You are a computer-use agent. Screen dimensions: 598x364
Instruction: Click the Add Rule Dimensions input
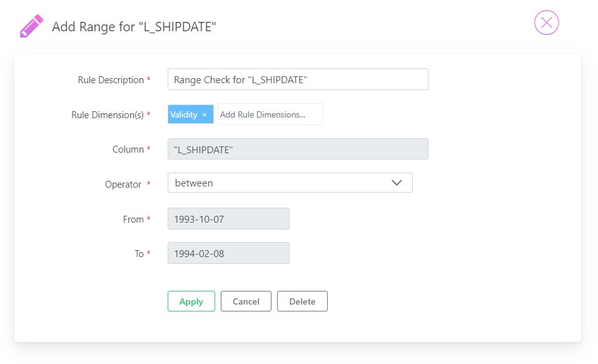point(270,114)
